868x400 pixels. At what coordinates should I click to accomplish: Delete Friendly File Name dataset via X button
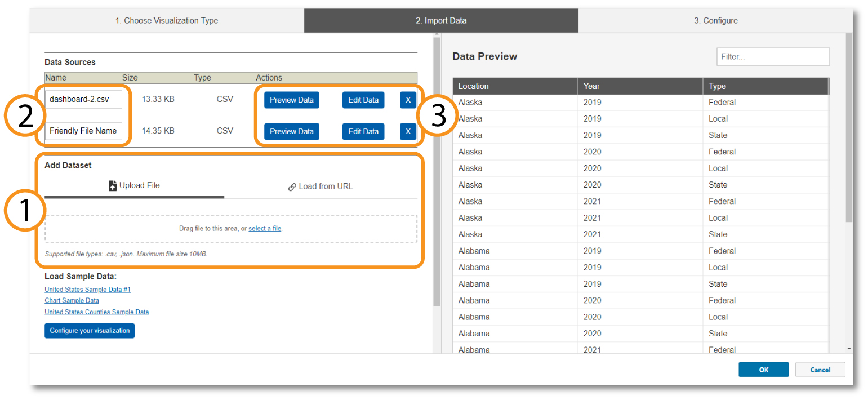408,131
